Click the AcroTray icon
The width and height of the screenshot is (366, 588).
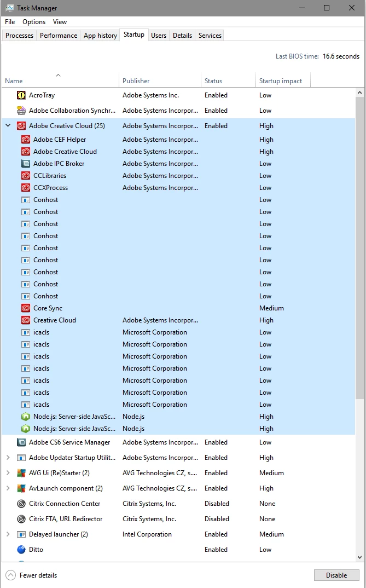coord(21,95)
